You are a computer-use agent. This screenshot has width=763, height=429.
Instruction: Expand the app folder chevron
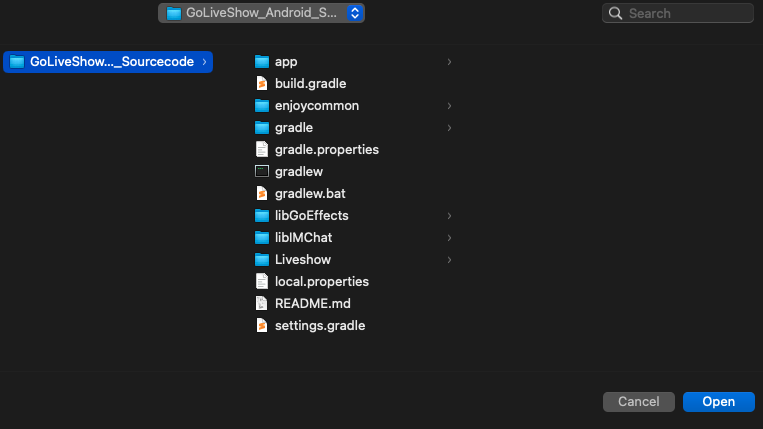pyautogui.click(x=449, y=62)
